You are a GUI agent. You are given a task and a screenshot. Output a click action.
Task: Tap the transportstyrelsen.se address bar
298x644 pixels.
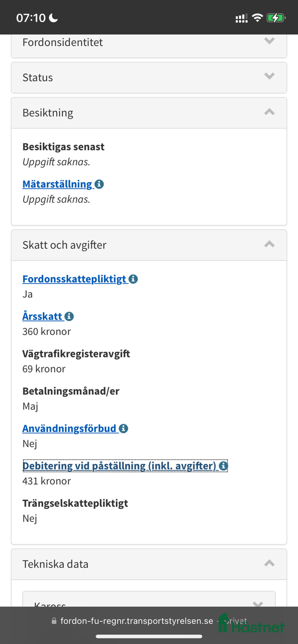tap(137, 621)
